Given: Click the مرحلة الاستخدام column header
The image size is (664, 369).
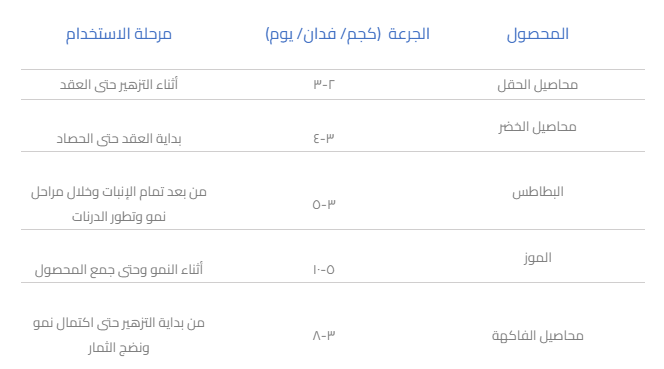Looking at the screenshot, I should pyautogui.click(x=119, y=34).
